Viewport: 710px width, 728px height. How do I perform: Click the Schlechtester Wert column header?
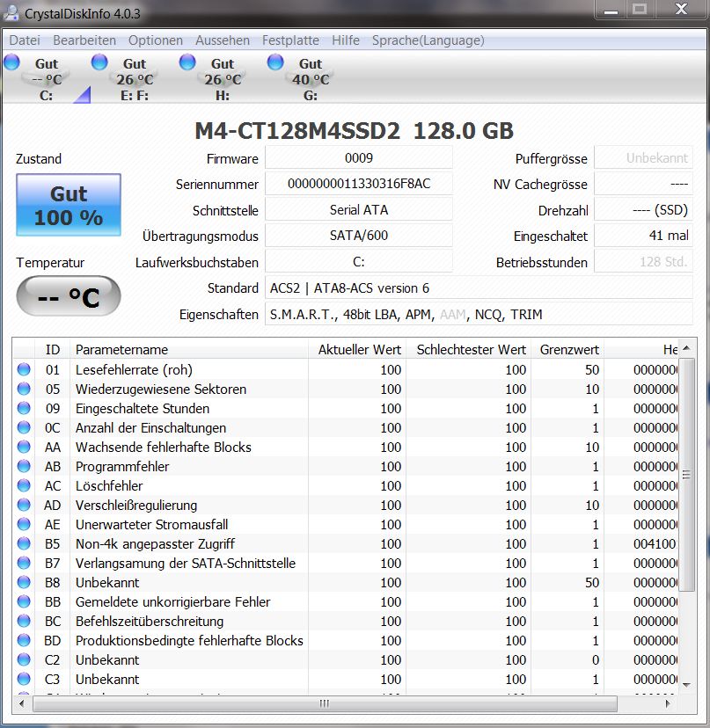point(468,349)
